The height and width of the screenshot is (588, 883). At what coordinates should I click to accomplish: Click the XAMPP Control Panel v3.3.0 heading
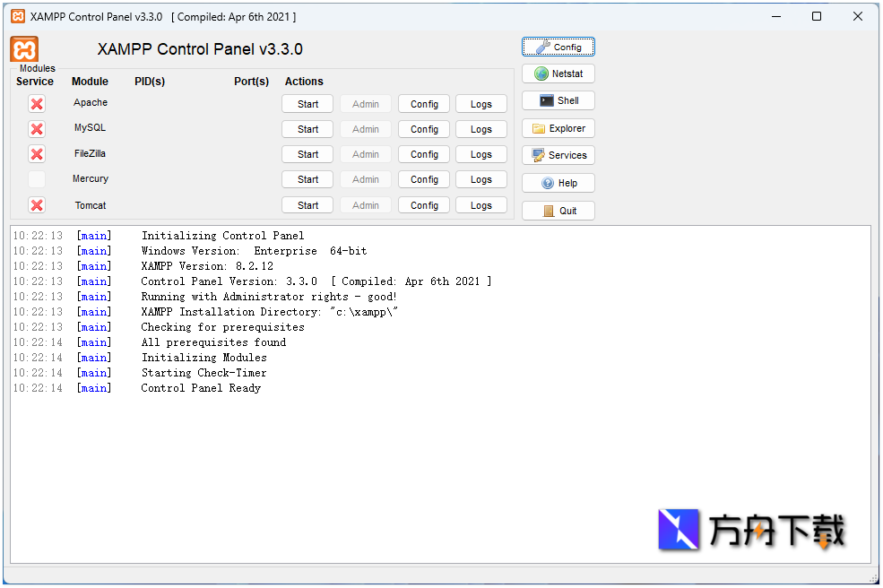coord(200,49)
